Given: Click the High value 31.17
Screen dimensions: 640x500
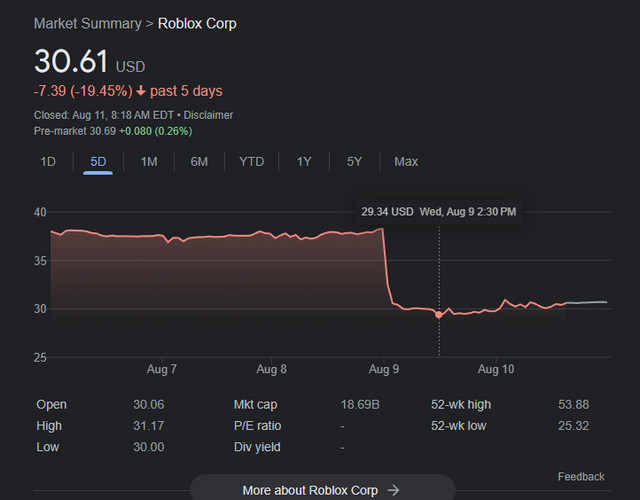Looking at the screenshot, I should click(149, 426).
